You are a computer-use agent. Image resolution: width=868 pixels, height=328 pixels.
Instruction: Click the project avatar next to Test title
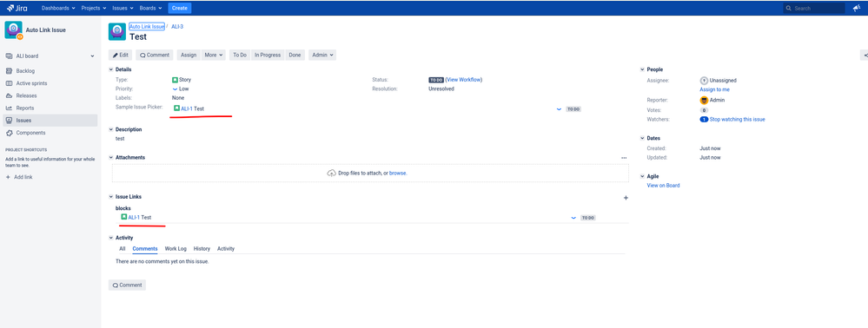pyautogui.click(x=116, y=31)
